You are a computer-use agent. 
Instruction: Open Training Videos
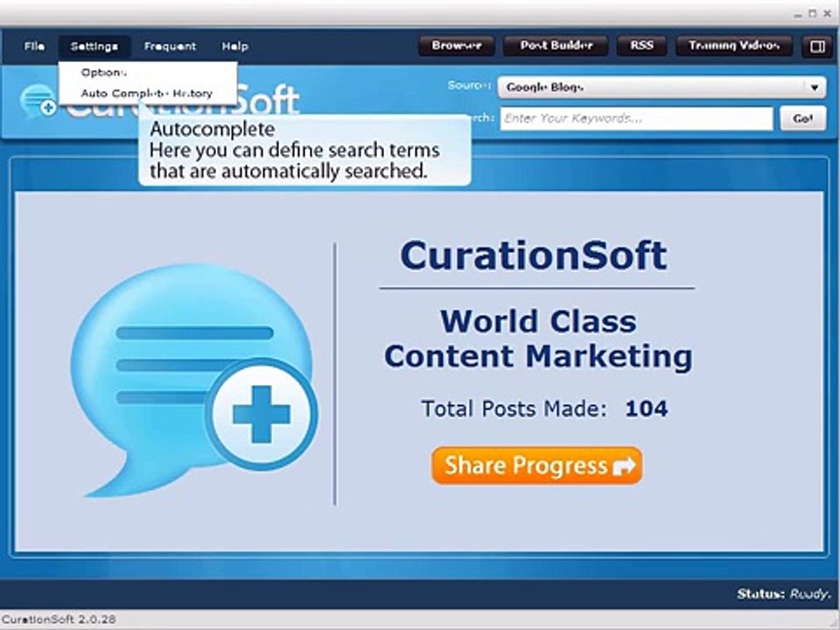734,46
